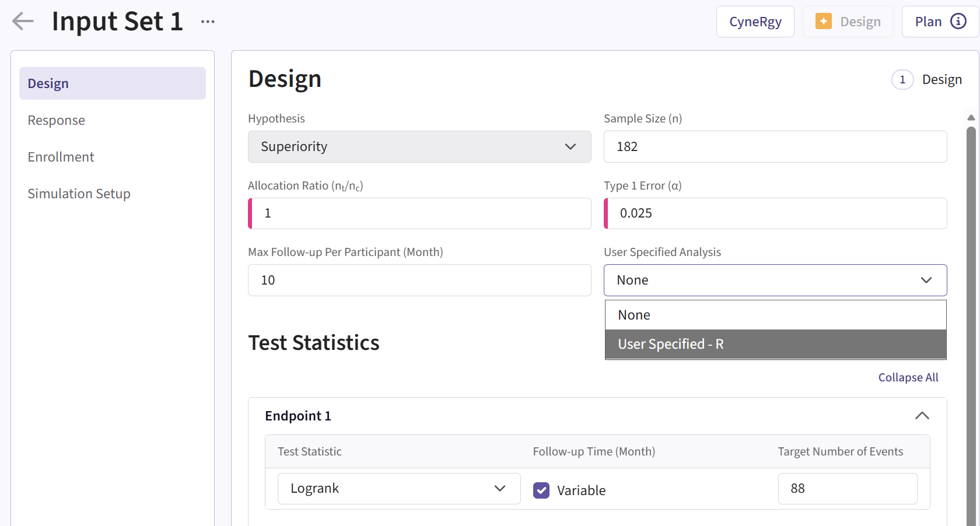Click the CyneRgy button
Screen dimensions: 980x526
coord(755,22)
